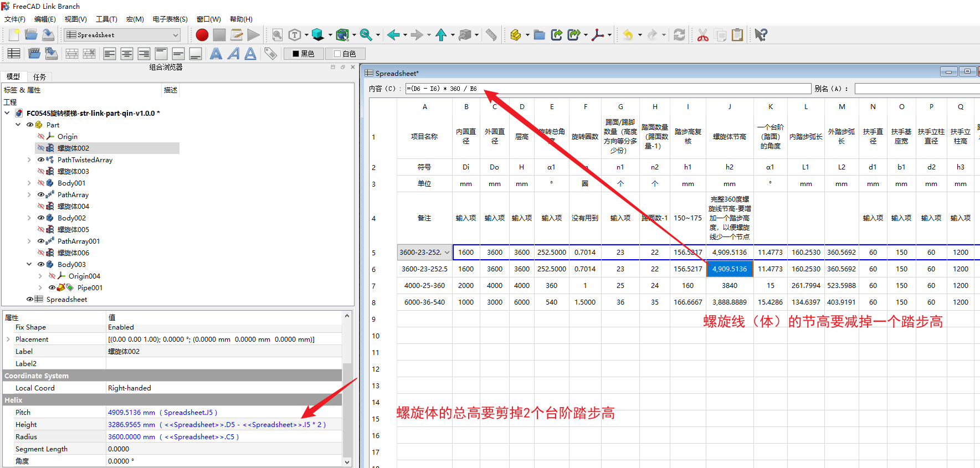Image resolution: width=980 pixels, height=468 pixels.
Task: Toggle visibility eye of Pipe001
Action: point(52,287)
